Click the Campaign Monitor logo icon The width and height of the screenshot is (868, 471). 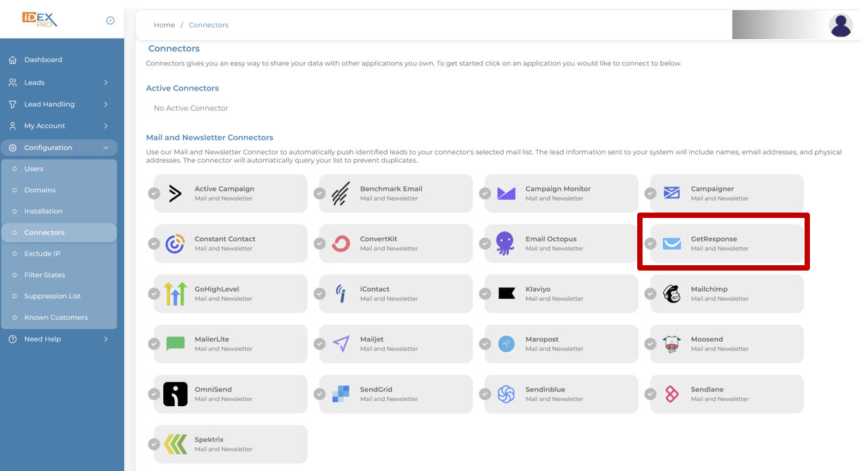click(506, 194)
